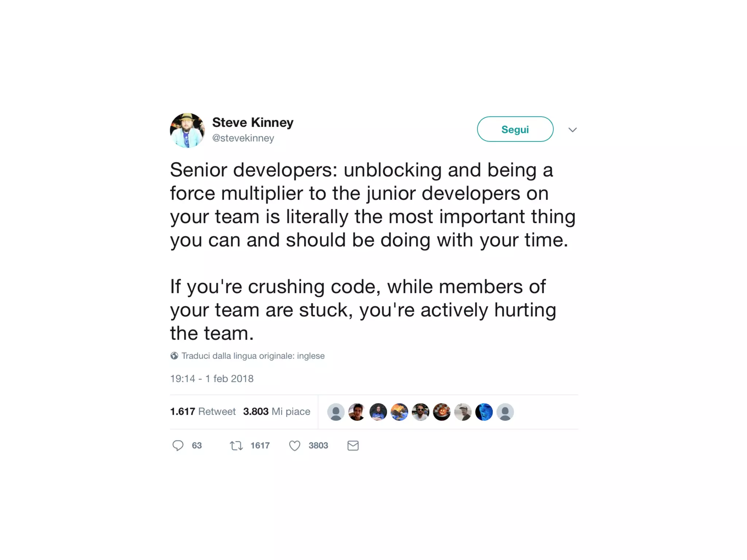Like the tweet with heart icon
This screenshot has height=560, width=747.
pyautogui.click(x=295, y=446)
